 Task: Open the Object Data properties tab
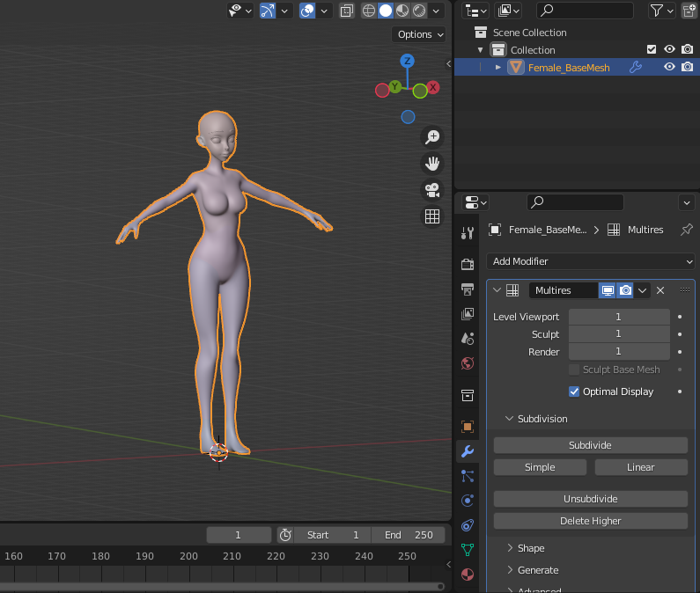[x=468, y=550]
